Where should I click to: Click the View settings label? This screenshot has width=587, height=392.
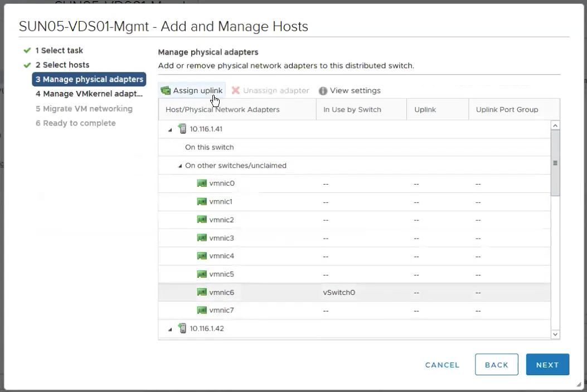(x=355, y=90)
